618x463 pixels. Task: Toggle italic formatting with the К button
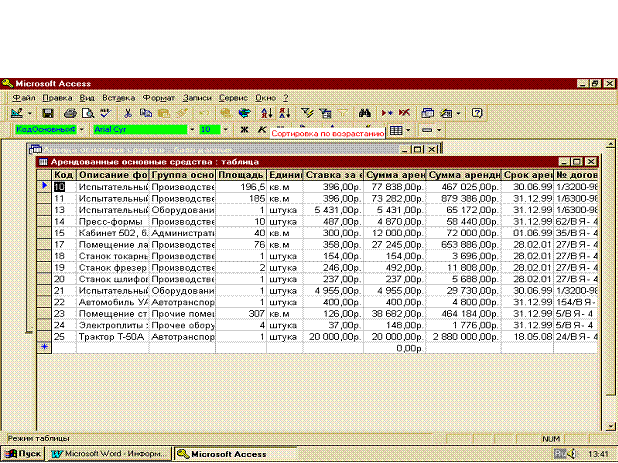point(261,130)
